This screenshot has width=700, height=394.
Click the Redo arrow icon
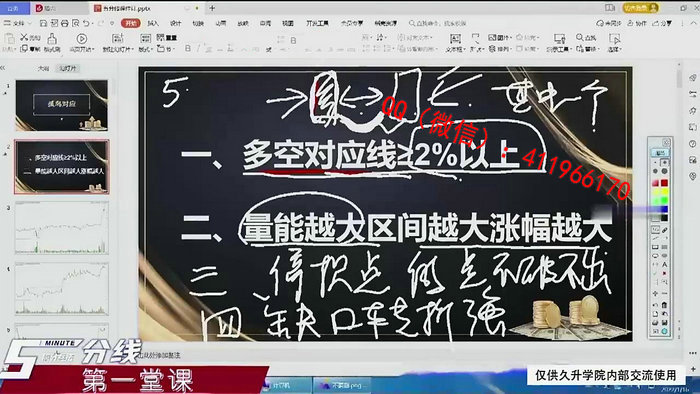[x=102, y=23]
